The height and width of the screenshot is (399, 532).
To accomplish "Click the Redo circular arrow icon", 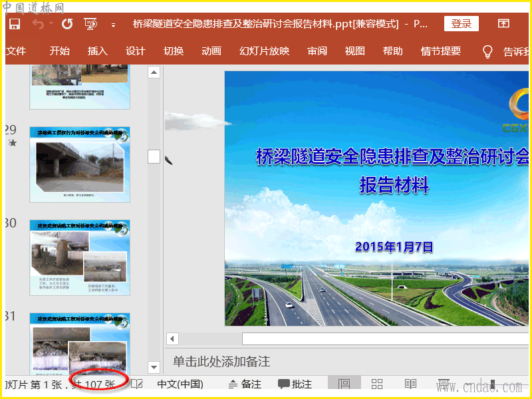I will pyautogui.click(x=67, y=24).
